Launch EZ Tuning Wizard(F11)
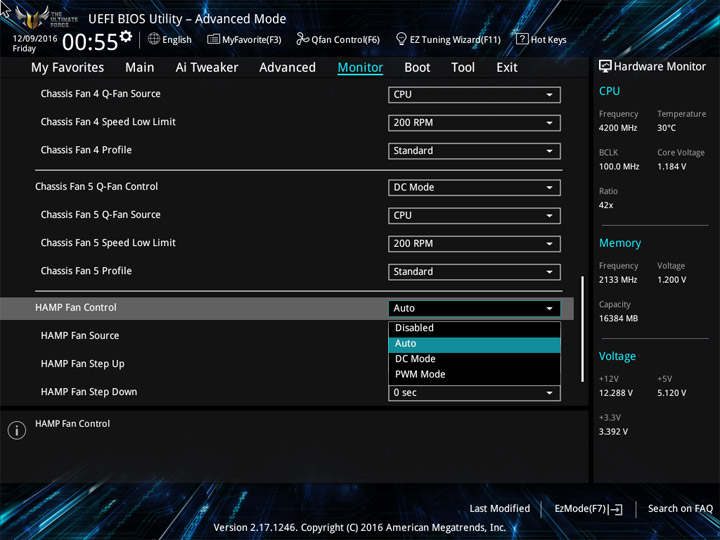The image size is (720, 540). [449, 39]
